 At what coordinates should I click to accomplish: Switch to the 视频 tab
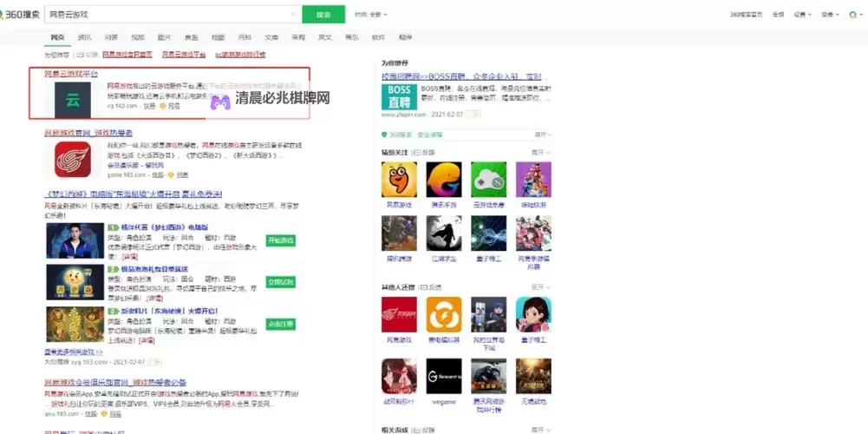point(138,37)
